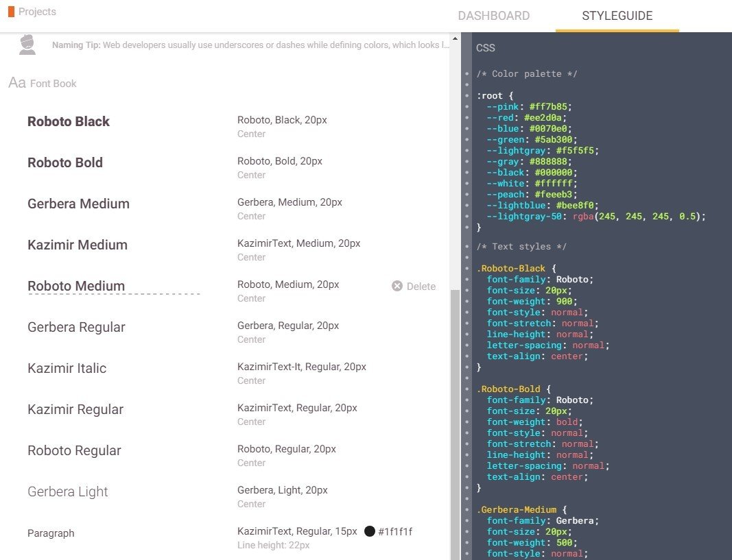Click the '--blue: #0070e0;' code line

[x=529, y=129]
